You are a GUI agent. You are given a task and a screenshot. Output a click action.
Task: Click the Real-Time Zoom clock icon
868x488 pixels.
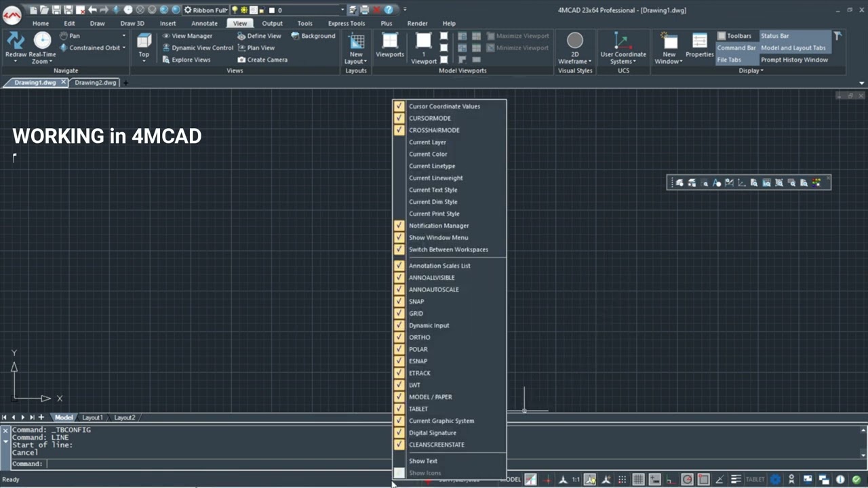[42, 40]
